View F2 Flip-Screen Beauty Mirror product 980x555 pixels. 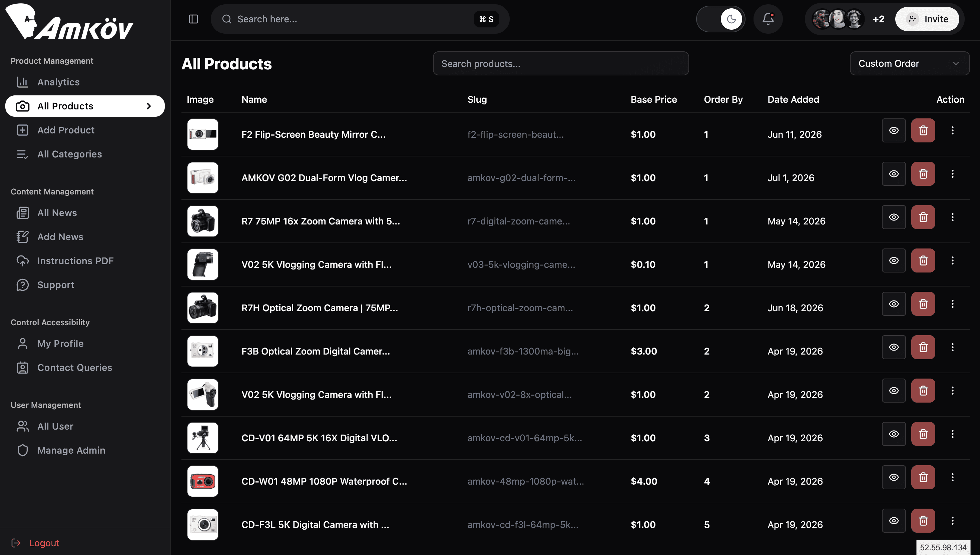(894, 130)
